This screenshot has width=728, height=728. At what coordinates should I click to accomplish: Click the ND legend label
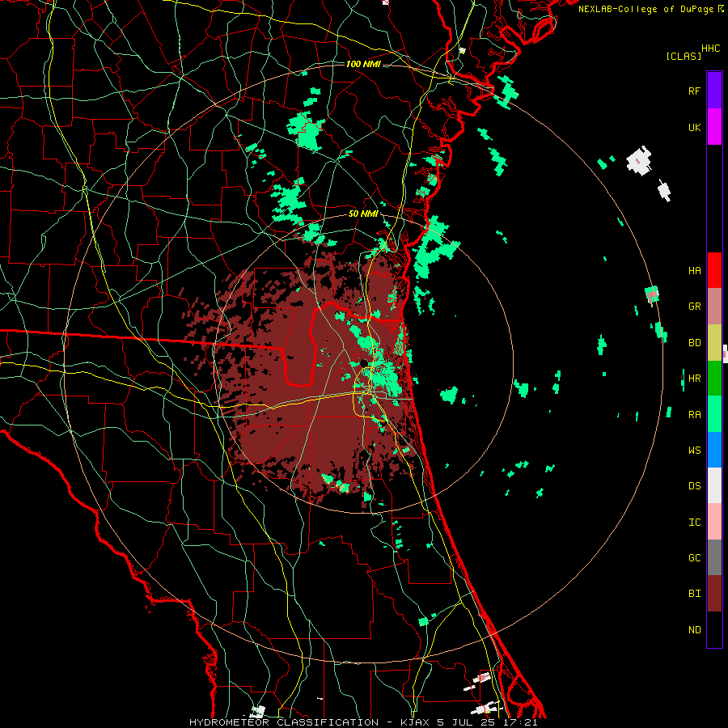tap(695, 630)
